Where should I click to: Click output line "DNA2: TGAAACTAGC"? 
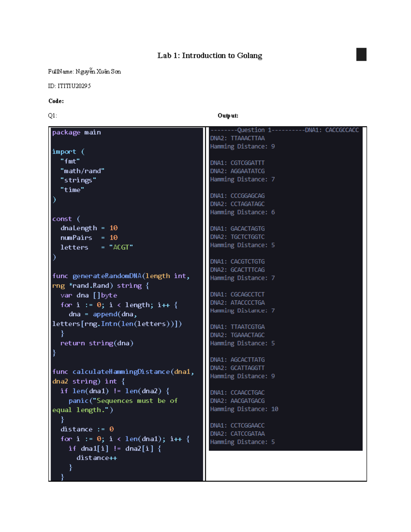(237, 335)
